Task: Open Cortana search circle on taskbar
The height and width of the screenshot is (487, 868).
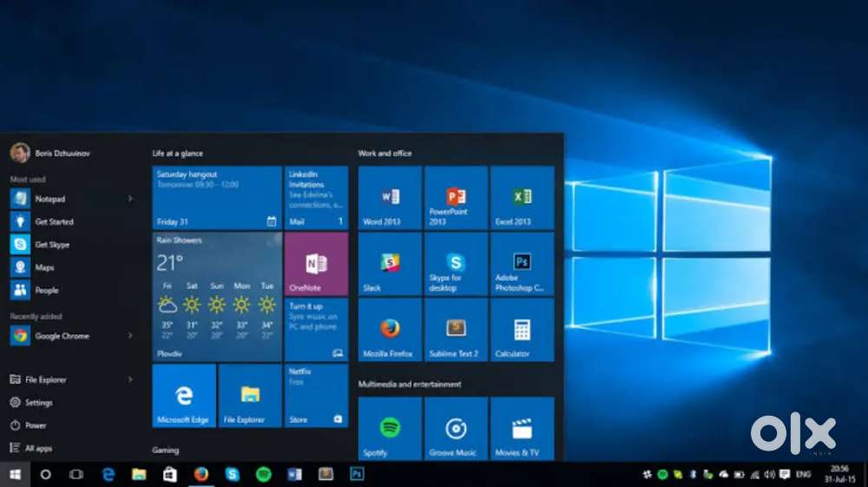Action: point(45,474)
